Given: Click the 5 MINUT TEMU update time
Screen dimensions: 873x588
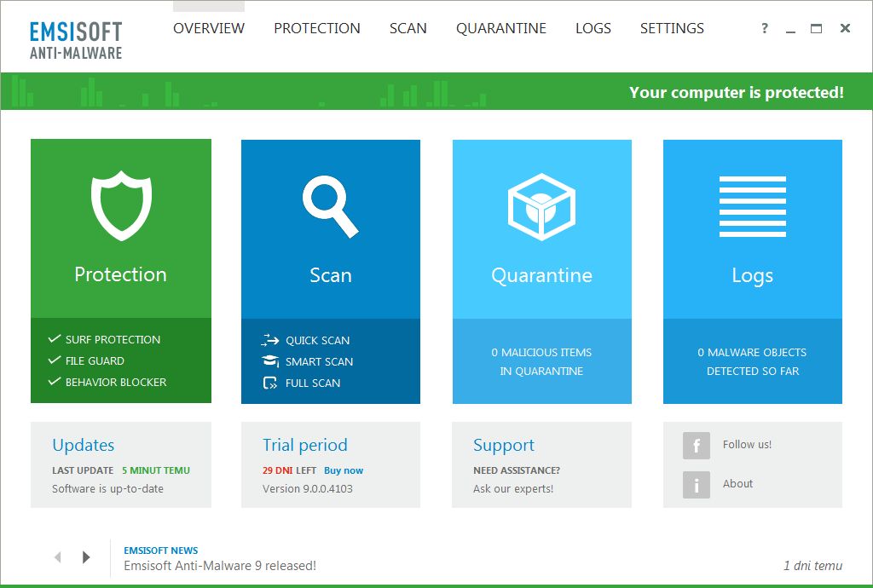Looking at the screenshot, I should pyautogui.click(x=156, y=470).
